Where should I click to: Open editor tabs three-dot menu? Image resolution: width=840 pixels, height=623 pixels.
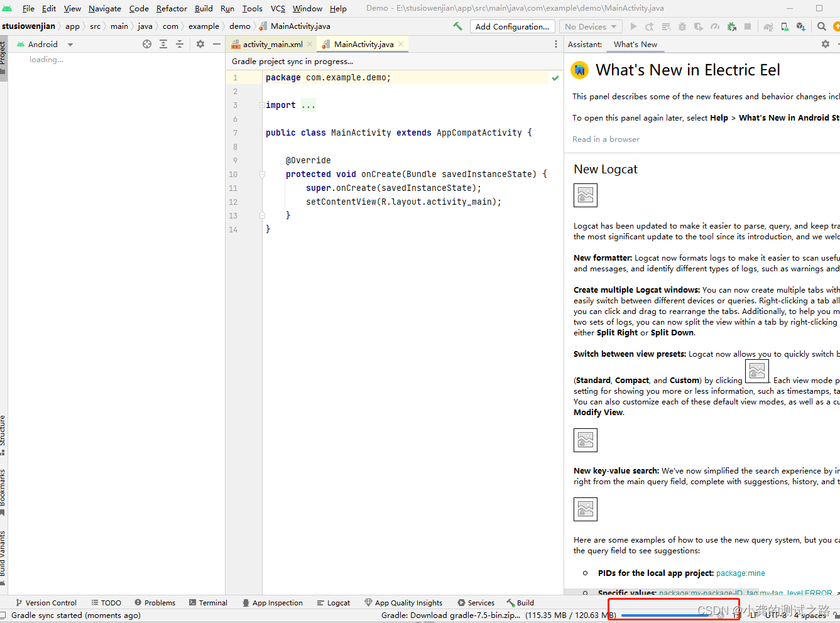[x=556, y=44]
